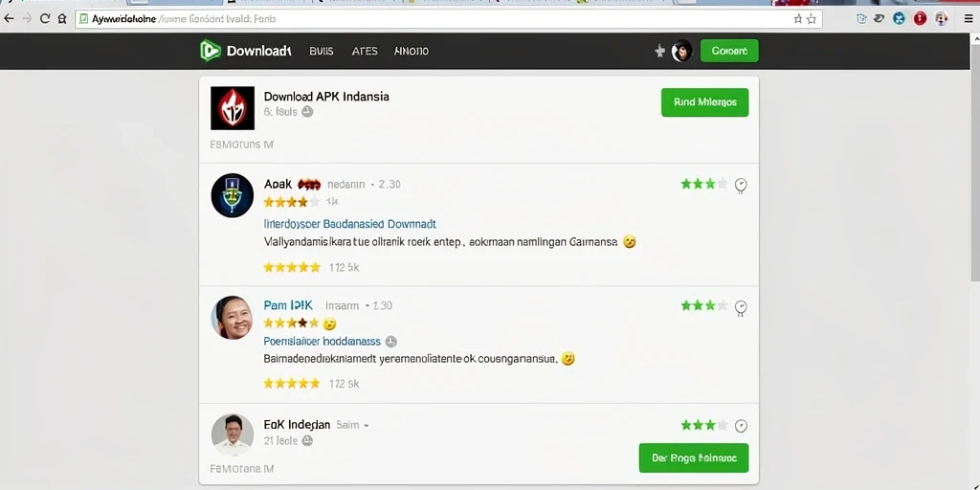The height and width of the screenshot is (490, 980).
Task: Open the user avatar in site header
Action: click(681, 52)
